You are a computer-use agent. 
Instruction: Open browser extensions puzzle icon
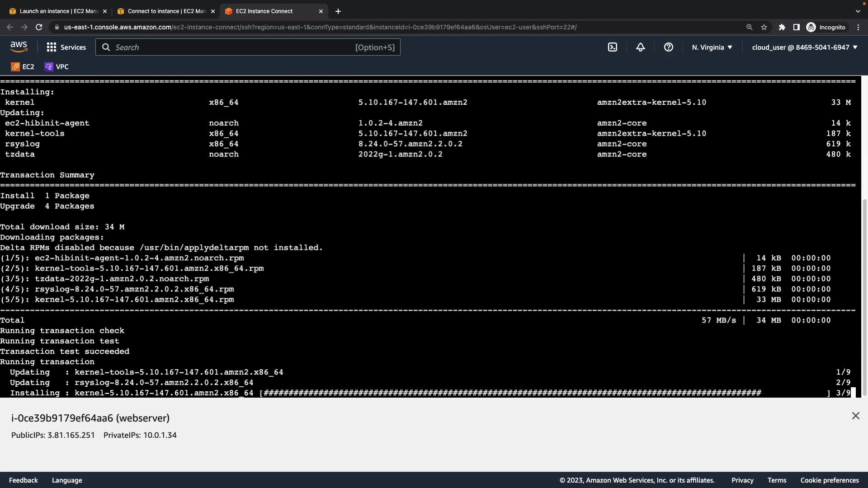(x=782, y=27)
